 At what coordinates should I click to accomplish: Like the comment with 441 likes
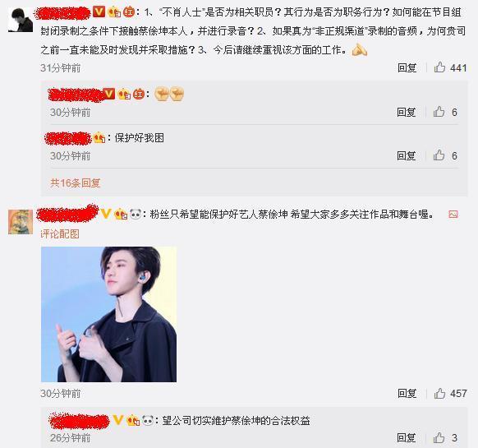coord(439,67)
